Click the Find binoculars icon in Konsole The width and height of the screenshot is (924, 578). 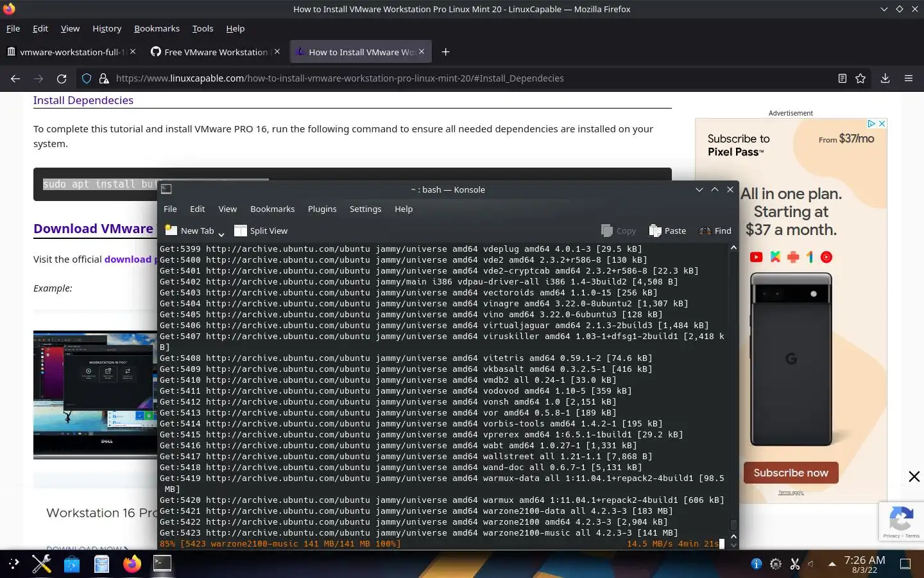705,231
